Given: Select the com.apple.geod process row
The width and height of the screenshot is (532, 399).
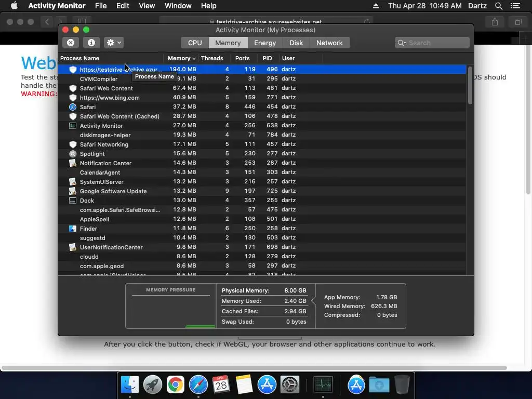Looking at the screenshot, I should 262,266.
